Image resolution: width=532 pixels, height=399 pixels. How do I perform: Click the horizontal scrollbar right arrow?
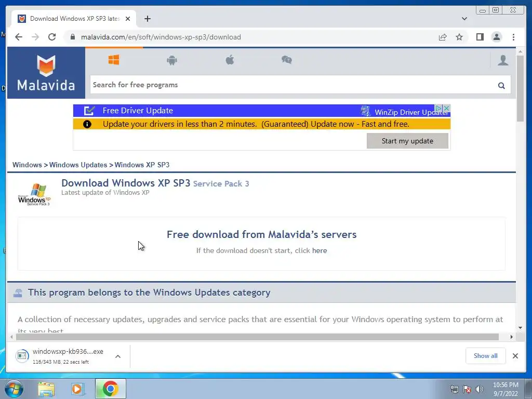pyautogui.click(x=512, y=337)
